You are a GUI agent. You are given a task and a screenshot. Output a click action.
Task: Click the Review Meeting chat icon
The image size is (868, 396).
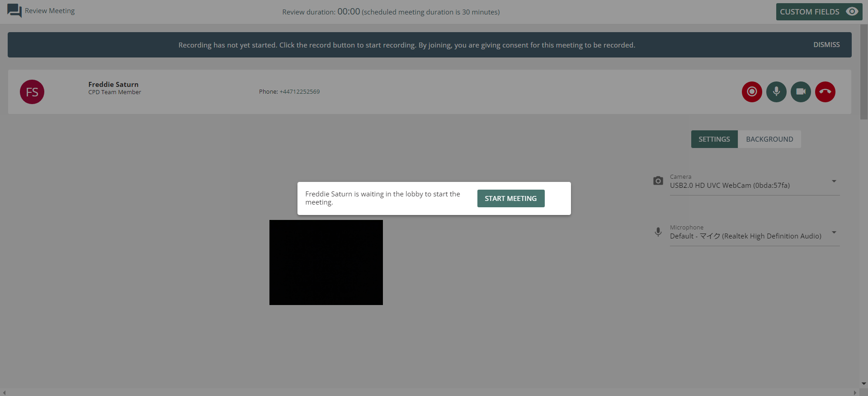coord(14,11)
